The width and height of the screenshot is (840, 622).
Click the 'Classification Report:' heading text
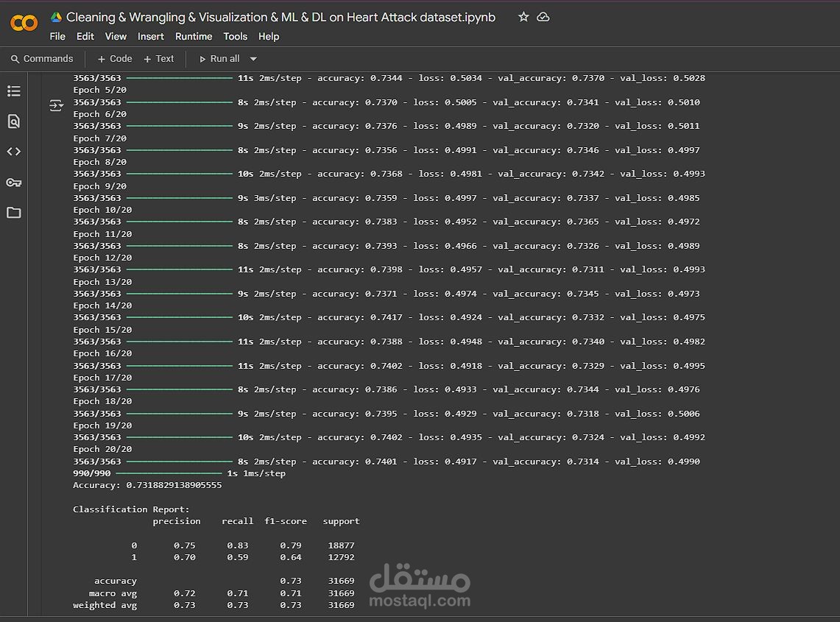(x=131, y=509)
